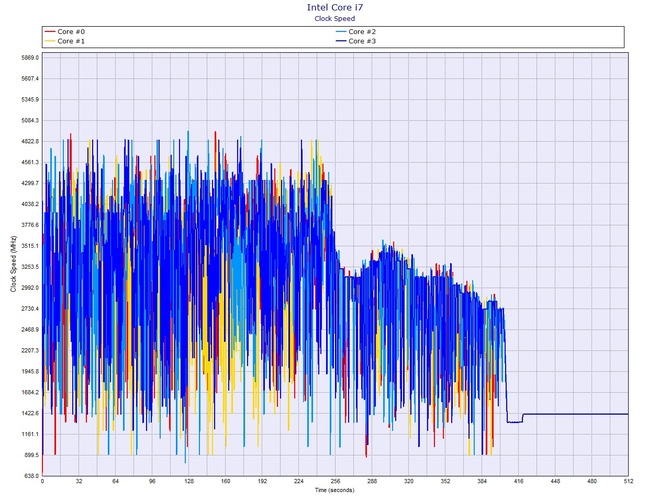670x502 pixels.
Task: Click the 256 tick on the time axis
Action: (335, 483)
